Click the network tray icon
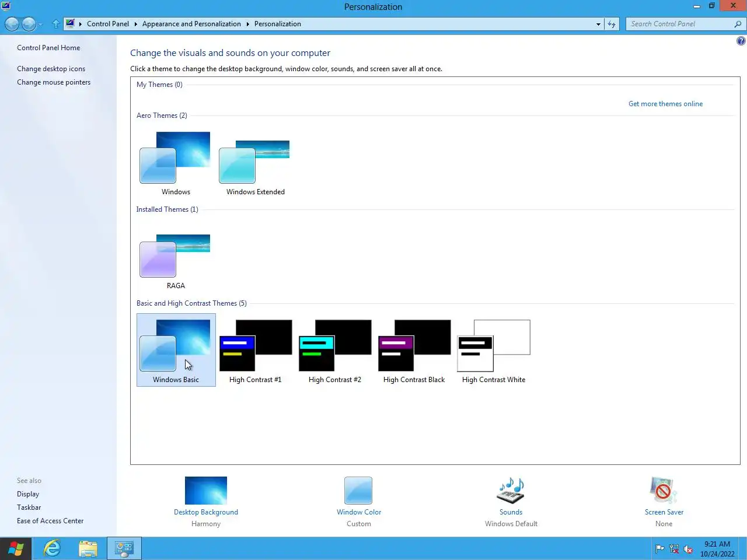Viewport: 747px width, 560px height. click(674, 549)
